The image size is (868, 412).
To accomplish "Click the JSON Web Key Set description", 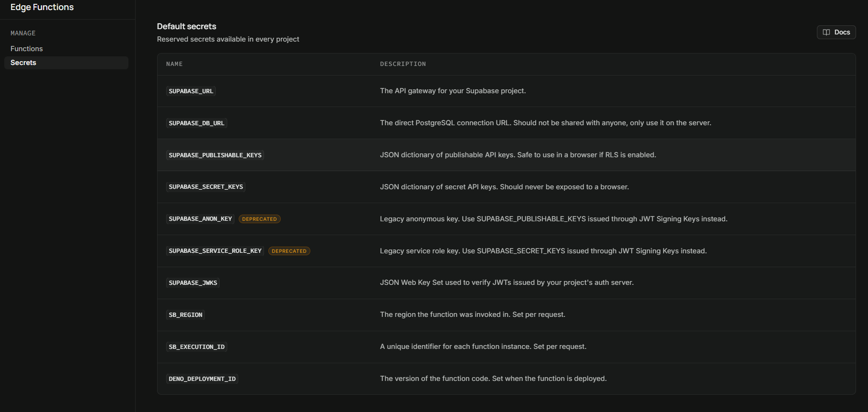I will 507,282.
